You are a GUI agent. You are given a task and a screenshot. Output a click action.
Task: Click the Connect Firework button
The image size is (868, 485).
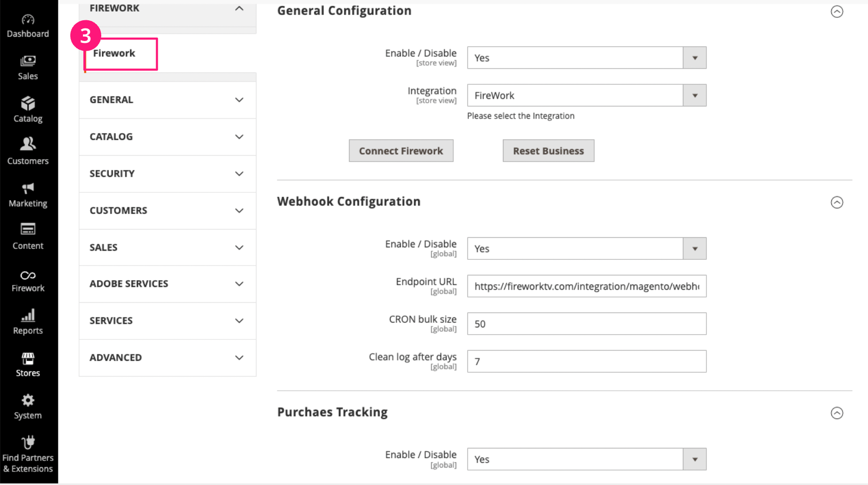pyautogui.click(x=401, y=150)
